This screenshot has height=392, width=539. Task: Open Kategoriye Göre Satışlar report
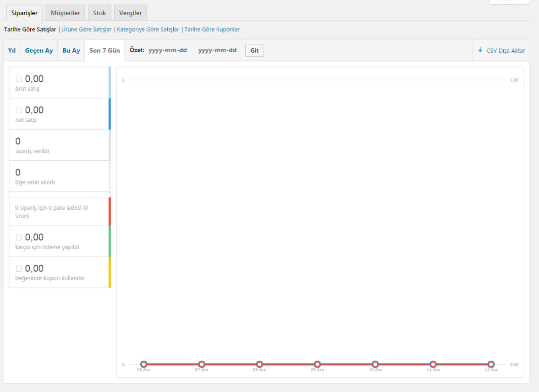pos(148,30)
